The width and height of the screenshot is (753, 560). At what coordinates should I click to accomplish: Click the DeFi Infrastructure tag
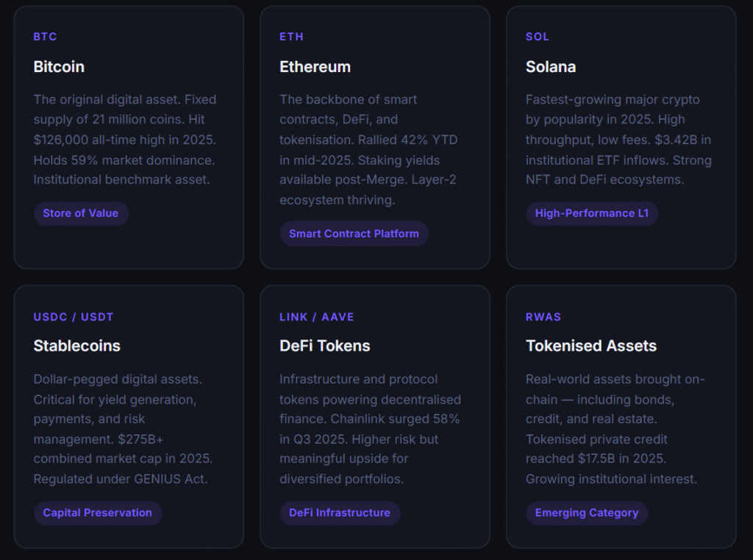(x=340, y=513)
